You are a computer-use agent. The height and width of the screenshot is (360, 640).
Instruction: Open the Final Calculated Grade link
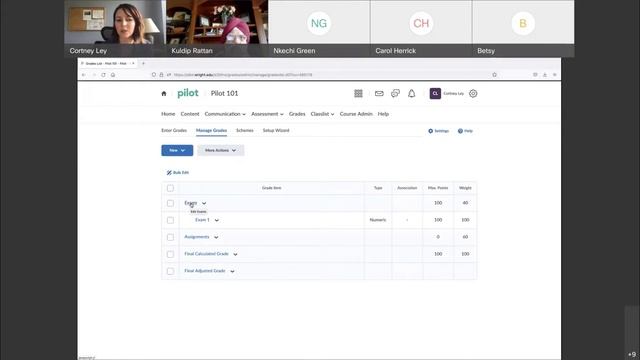click(207, 254)
